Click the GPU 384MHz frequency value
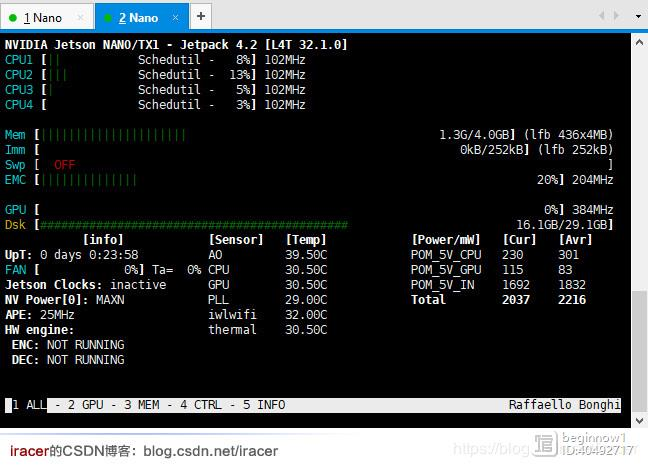 (593, 210)
